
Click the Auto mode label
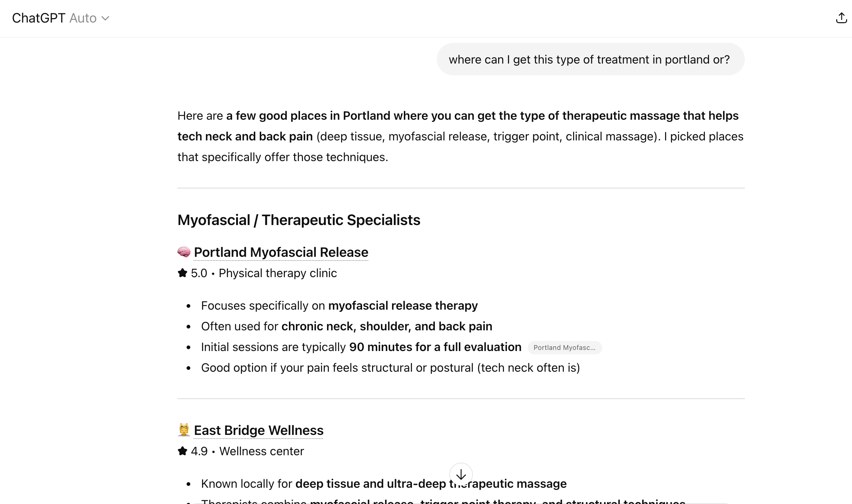pos(83,18)
